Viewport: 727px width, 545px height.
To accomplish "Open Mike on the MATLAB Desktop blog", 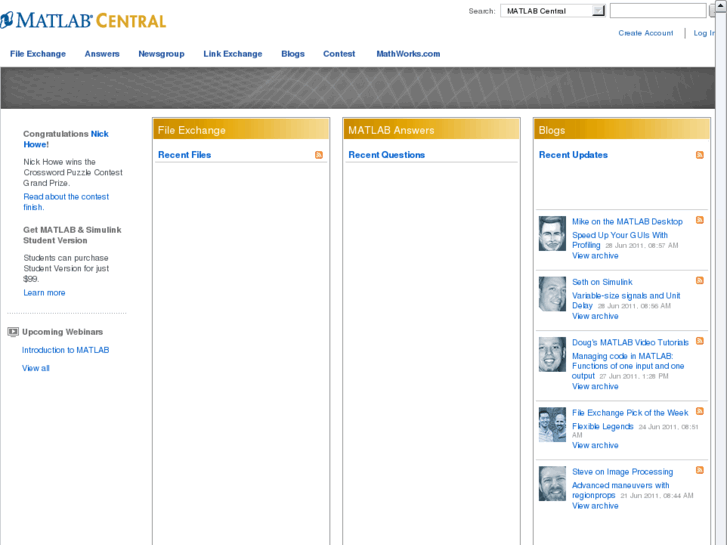I will (627, 222).
